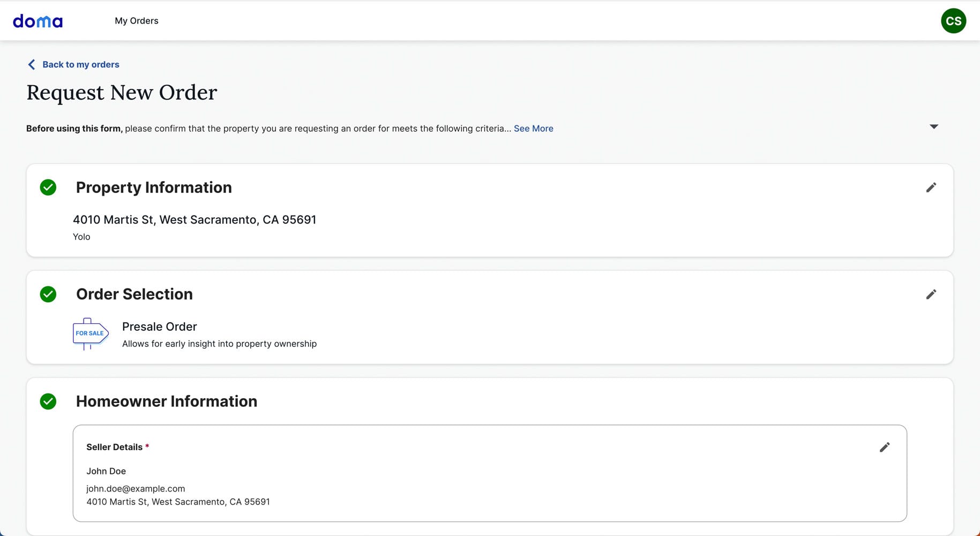The width and height of the screenshot is (980, 536).
Task: Expand the criteria notice dropdown arrow
Action: [934, 127]
